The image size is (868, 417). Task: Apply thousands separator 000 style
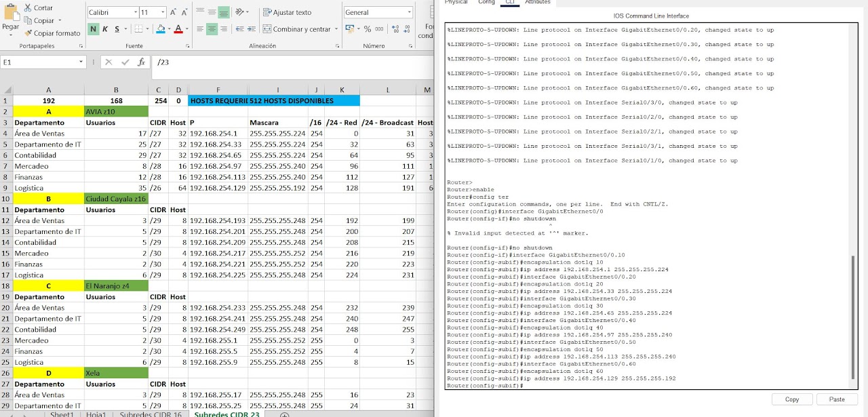click(379, 29)
